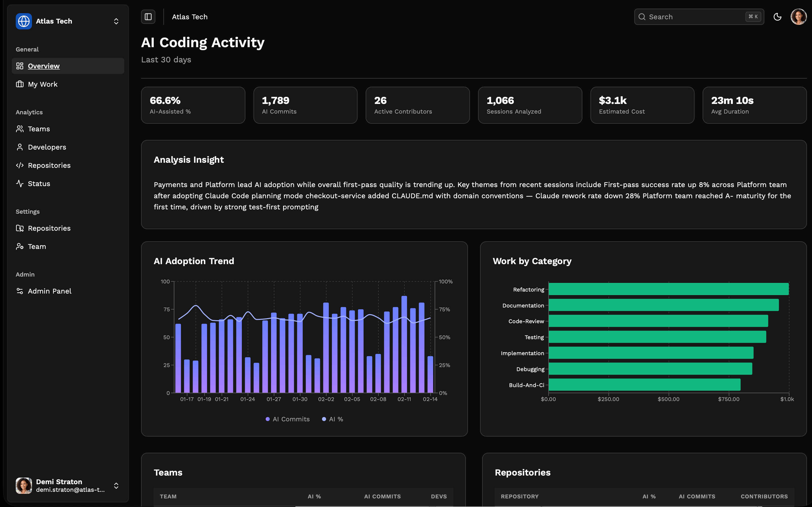812x507 pixels.
Task: Click the analytics Repositories code icon
Action: point(20,165)
